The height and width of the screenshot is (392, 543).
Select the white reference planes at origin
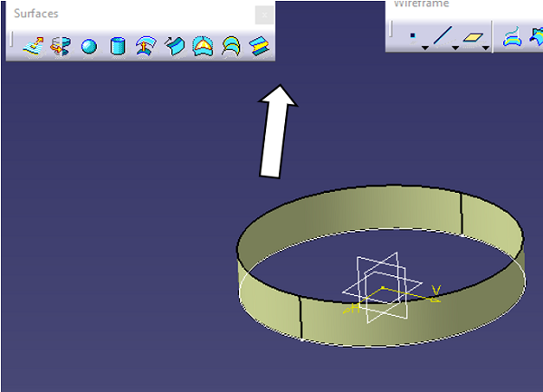click(382, 287)
